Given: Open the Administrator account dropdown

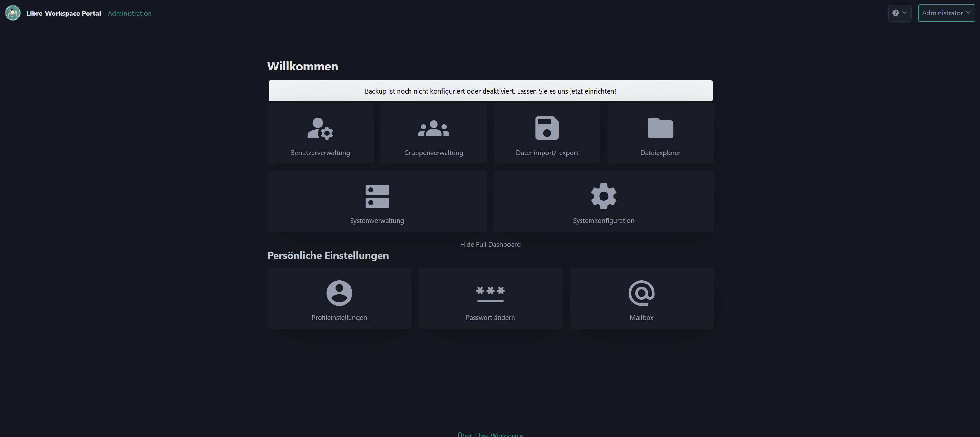Looking at the screenshot, I should click(x=946, y=13).
